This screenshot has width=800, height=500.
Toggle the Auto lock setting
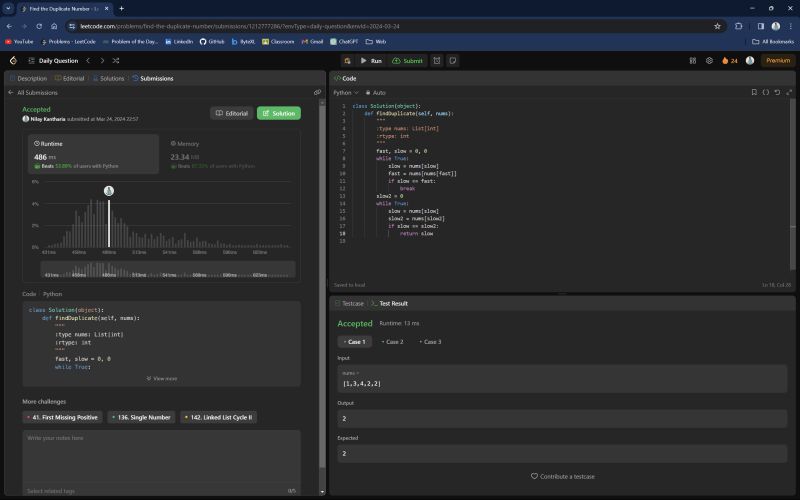tap(376, 92)
